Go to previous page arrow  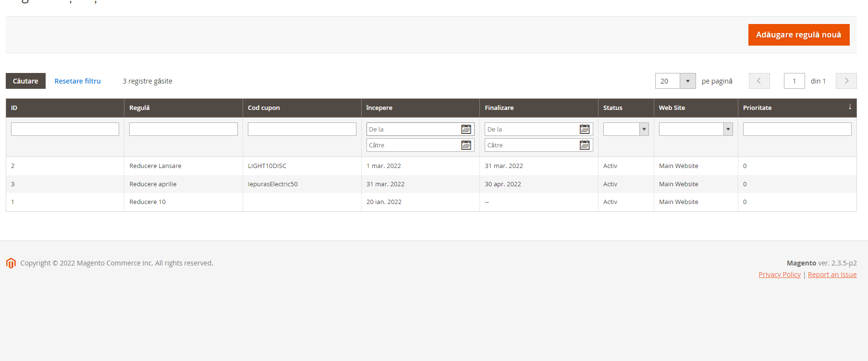(759, 81)
